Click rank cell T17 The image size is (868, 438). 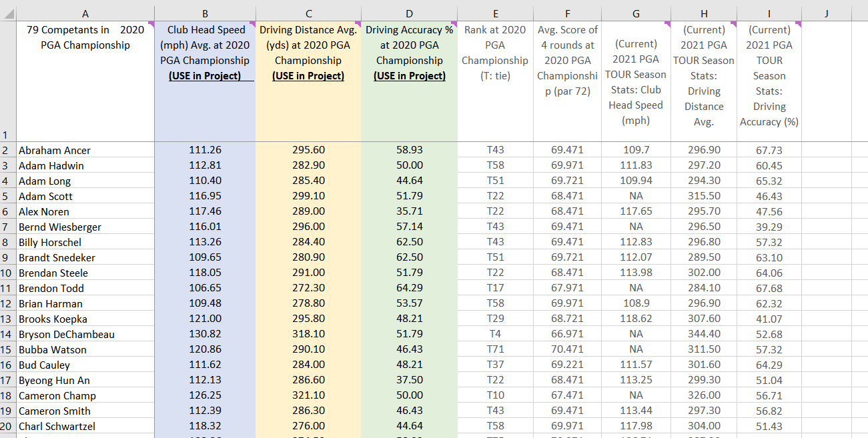pyautogui.click(x=495, y=288)
